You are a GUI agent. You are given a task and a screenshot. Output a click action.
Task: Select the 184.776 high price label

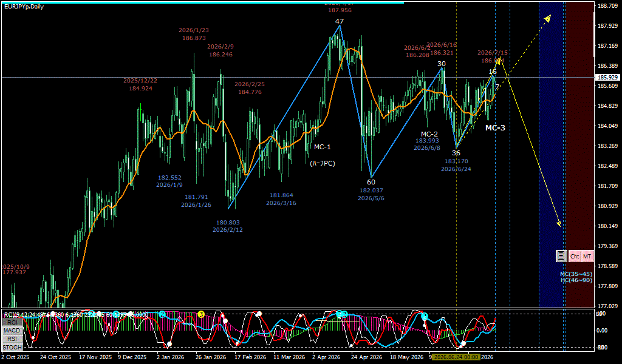[250, 92]
